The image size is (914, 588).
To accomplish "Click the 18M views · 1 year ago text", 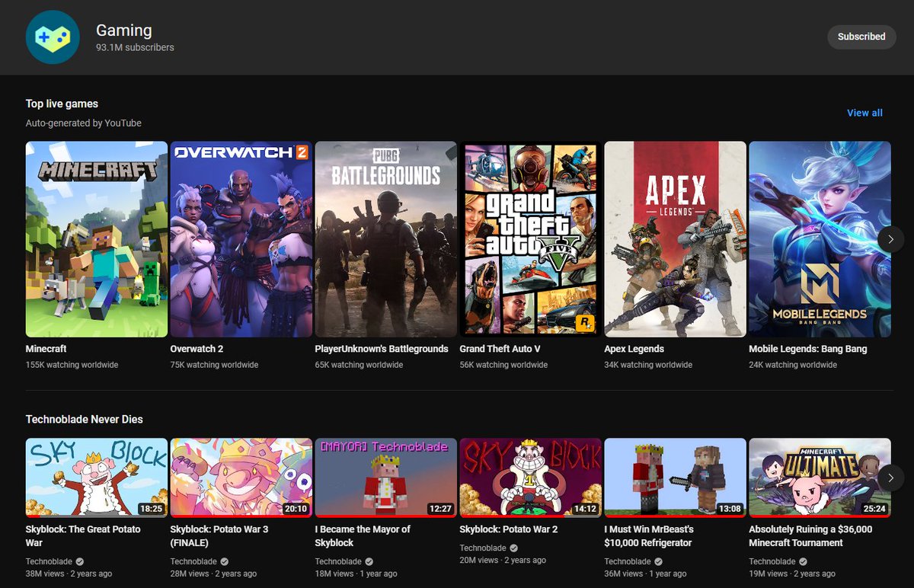I will point(356,574).
